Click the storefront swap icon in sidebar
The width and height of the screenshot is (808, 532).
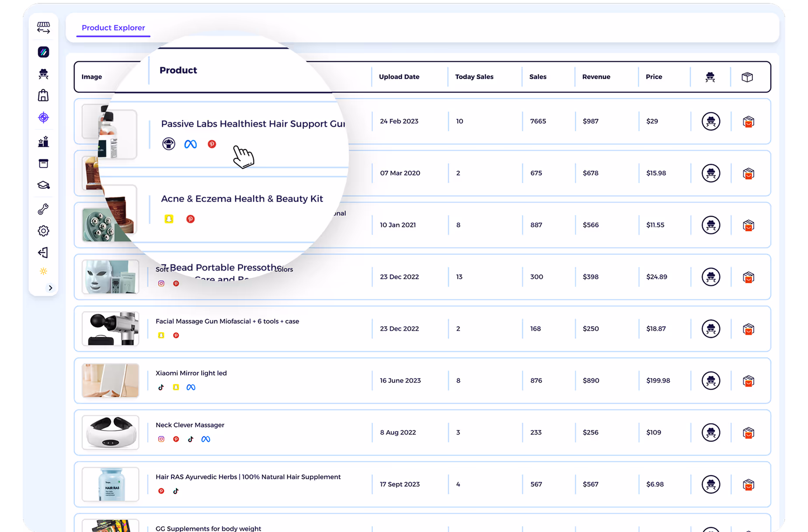tap(43, 28)
